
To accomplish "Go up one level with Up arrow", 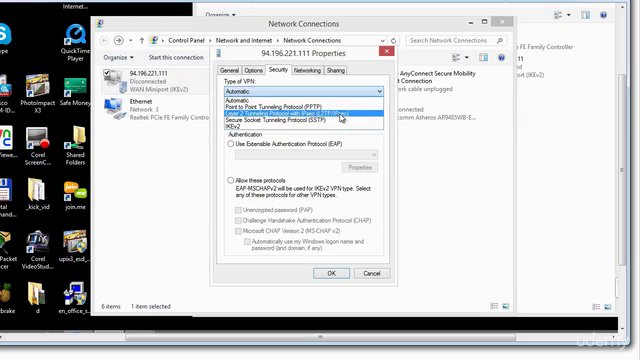I will click(x=142, y=40).
